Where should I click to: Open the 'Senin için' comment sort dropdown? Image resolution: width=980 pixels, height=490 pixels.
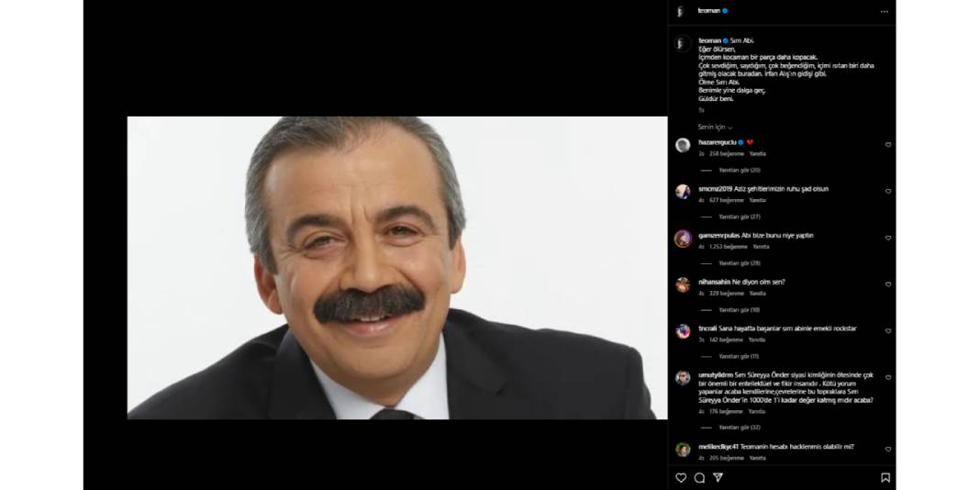pos(715,128)
